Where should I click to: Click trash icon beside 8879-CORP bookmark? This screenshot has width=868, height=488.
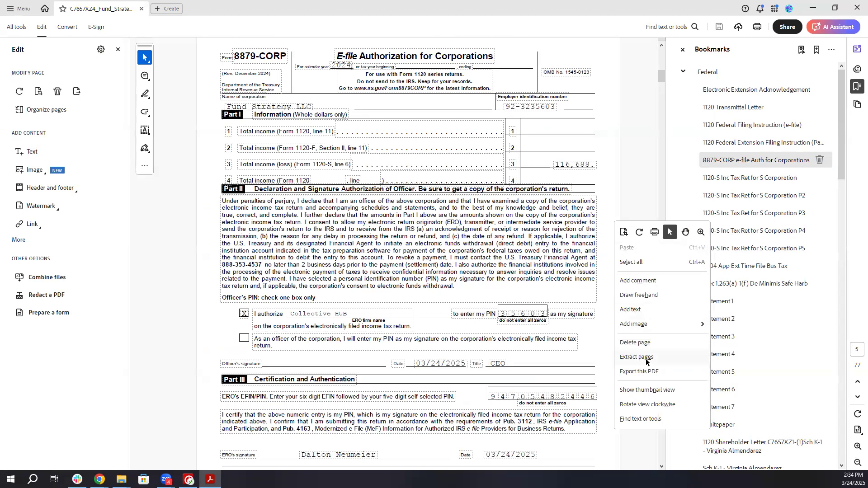[x=820, y=160]
